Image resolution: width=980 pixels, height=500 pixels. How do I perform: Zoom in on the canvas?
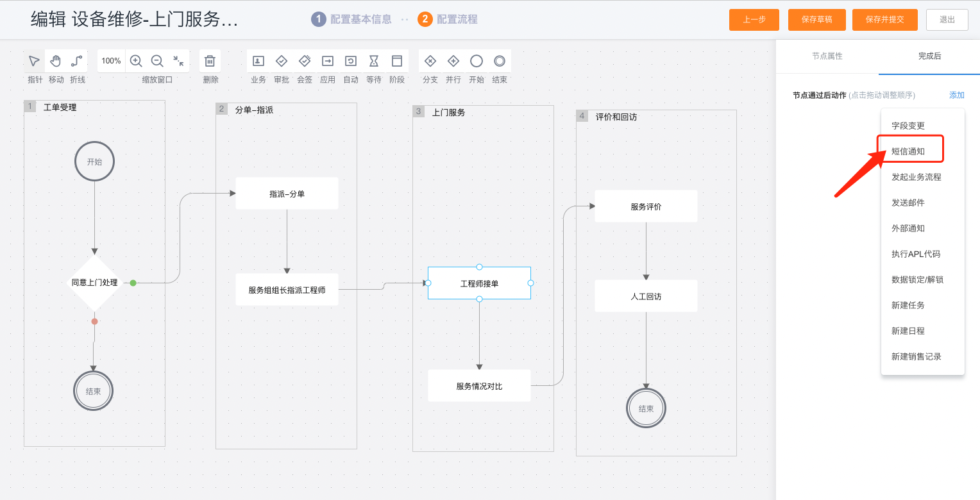[136, 61]
